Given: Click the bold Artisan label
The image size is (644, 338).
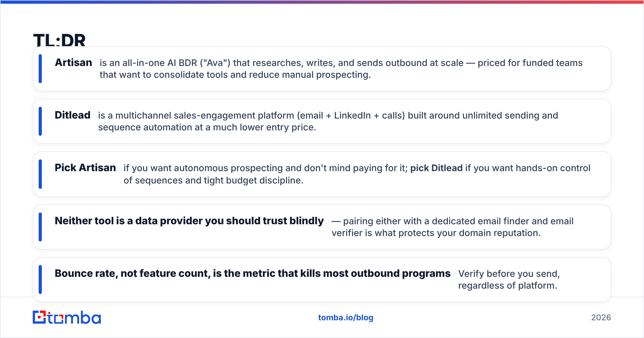Looking at the screenshot, I should pos(74,63).
